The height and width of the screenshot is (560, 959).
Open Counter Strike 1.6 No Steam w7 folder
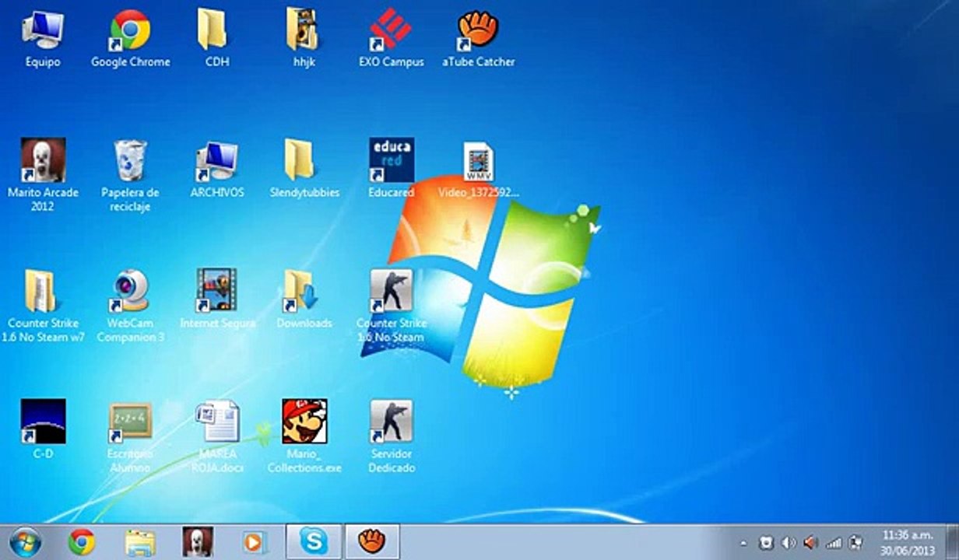click(43, 306)
